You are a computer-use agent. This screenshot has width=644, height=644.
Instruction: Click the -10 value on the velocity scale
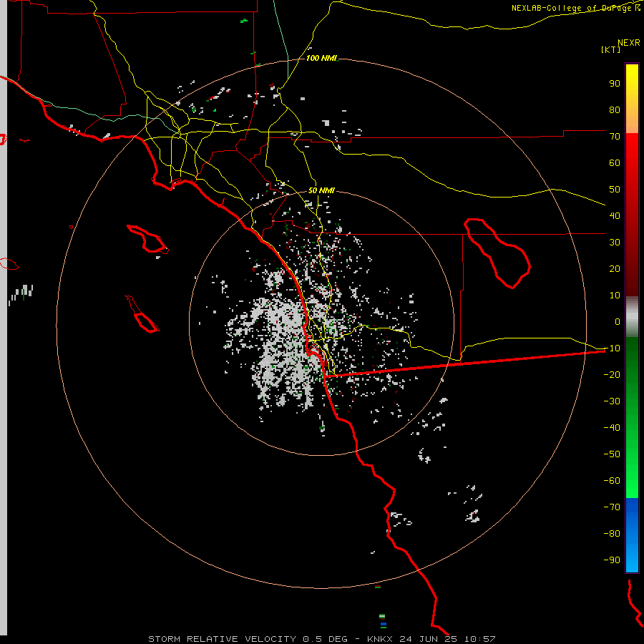coord(612,348)
